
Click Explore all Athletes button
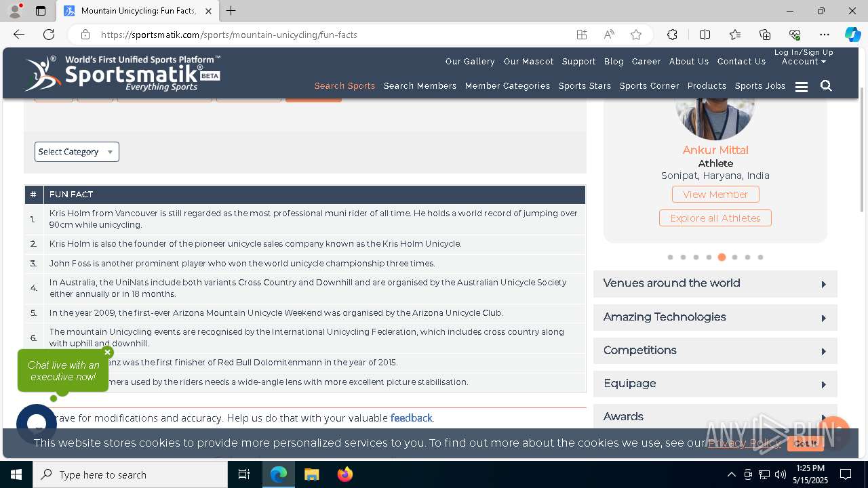[x=715, y=218]
